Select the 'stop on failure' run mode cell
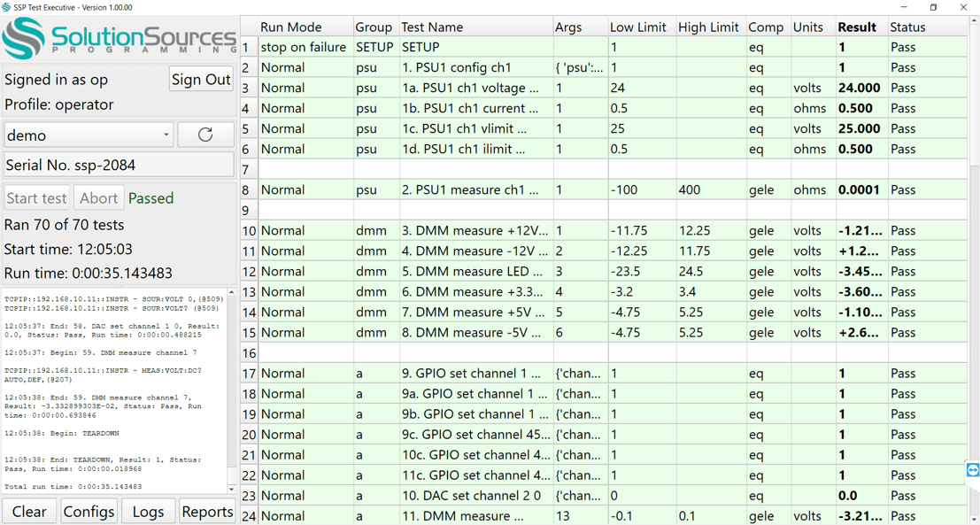The height and width of the screenshot is (525, 980). (305, 47)
